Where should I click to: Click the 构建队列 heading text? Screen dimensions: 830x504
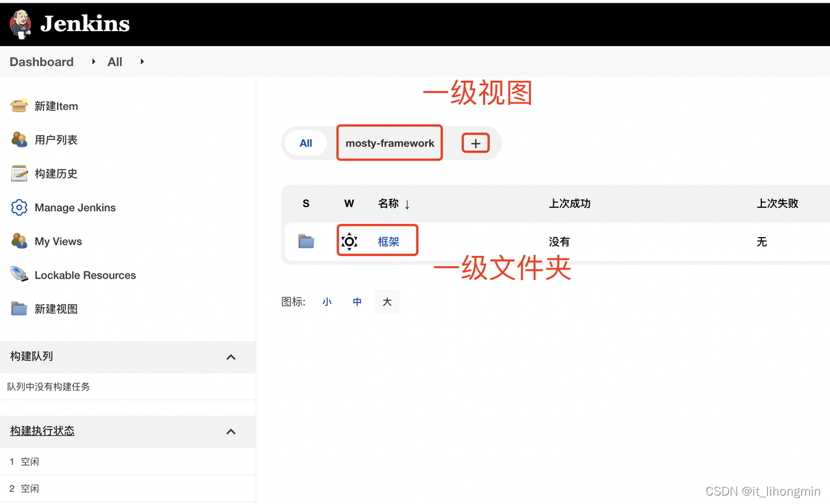[x=31, y=356]
